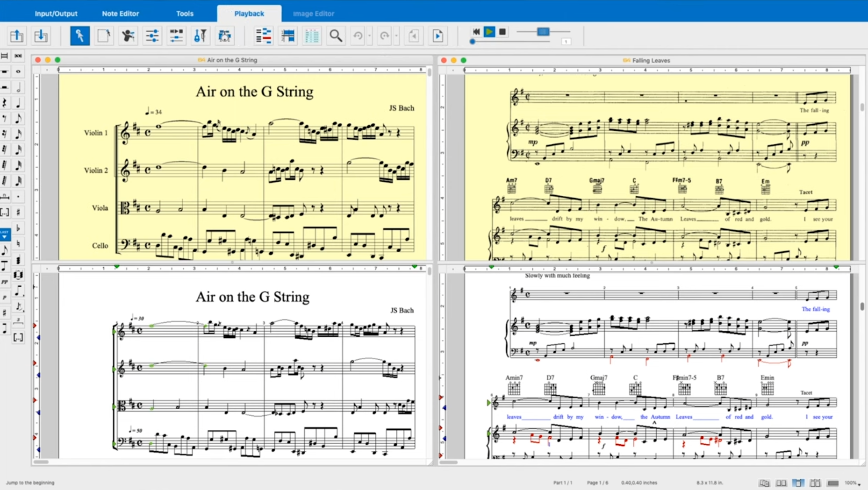Toggle the highlighted single-page view in status bar

coord(798,483)
